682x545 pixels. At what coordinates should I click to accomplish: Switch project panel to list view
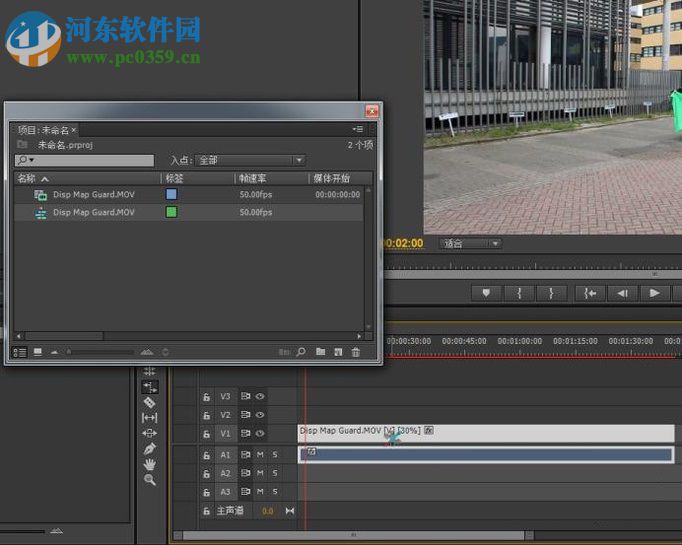(x=20, y=352)
